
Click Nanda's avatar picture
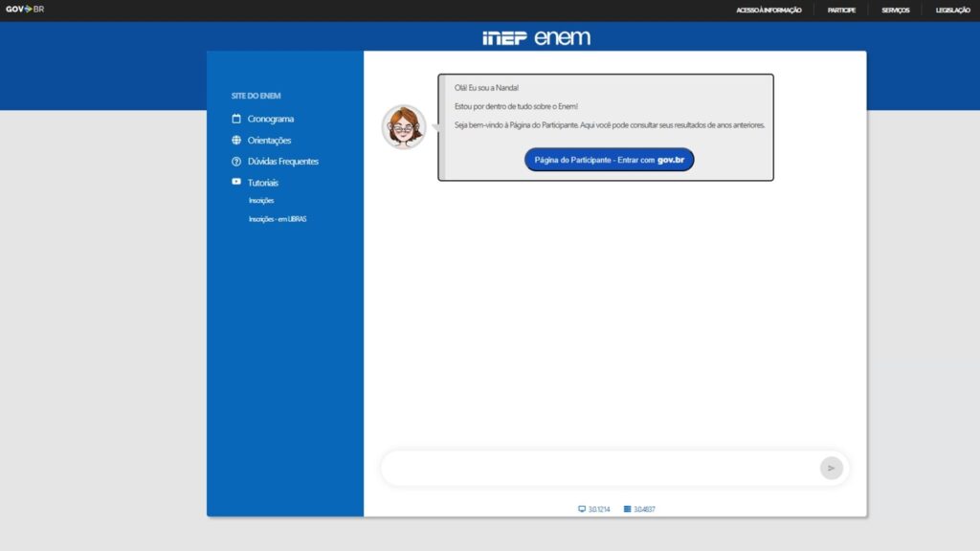404,127
